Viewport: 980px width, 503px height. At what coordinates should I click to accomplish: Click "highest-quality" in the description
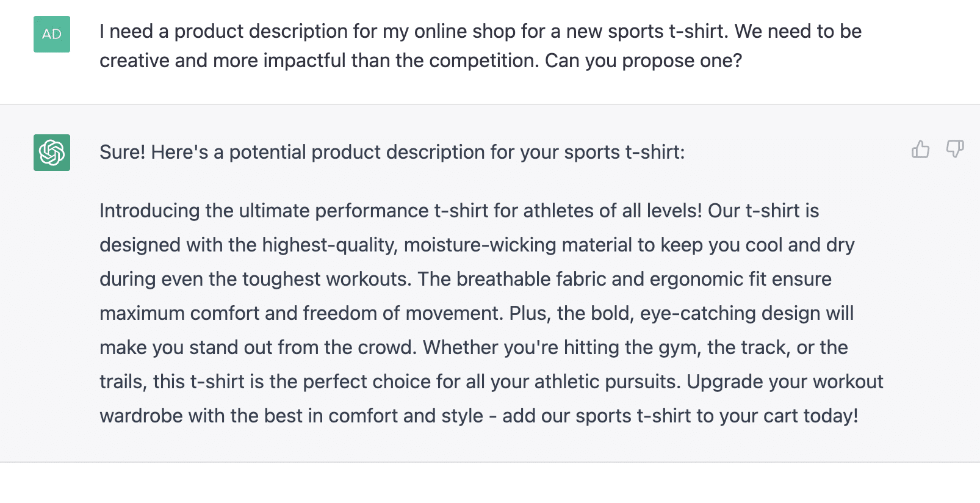[x=330, y=245]
